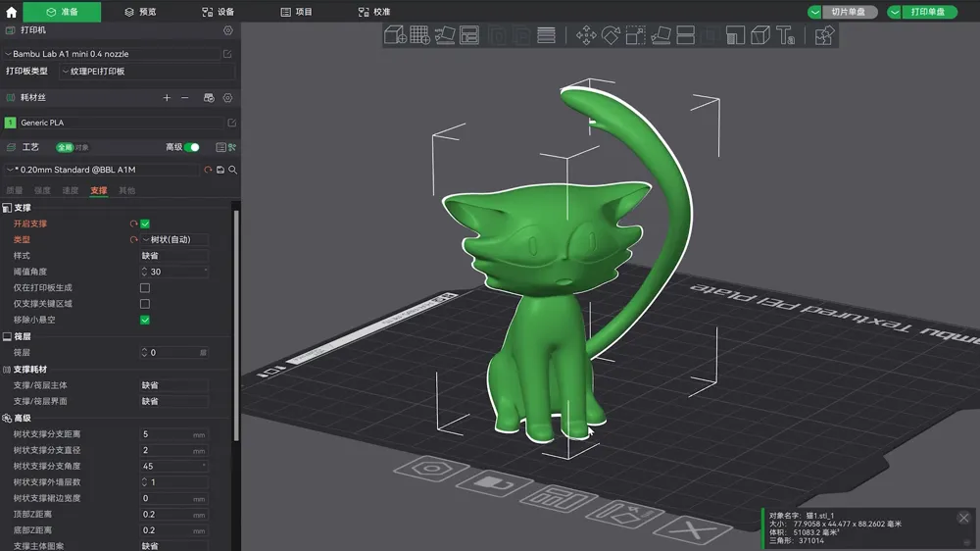This screenshot has height=551, width=980.
Task: Select the Rotate tool
Action: click(x=611, y=35)
